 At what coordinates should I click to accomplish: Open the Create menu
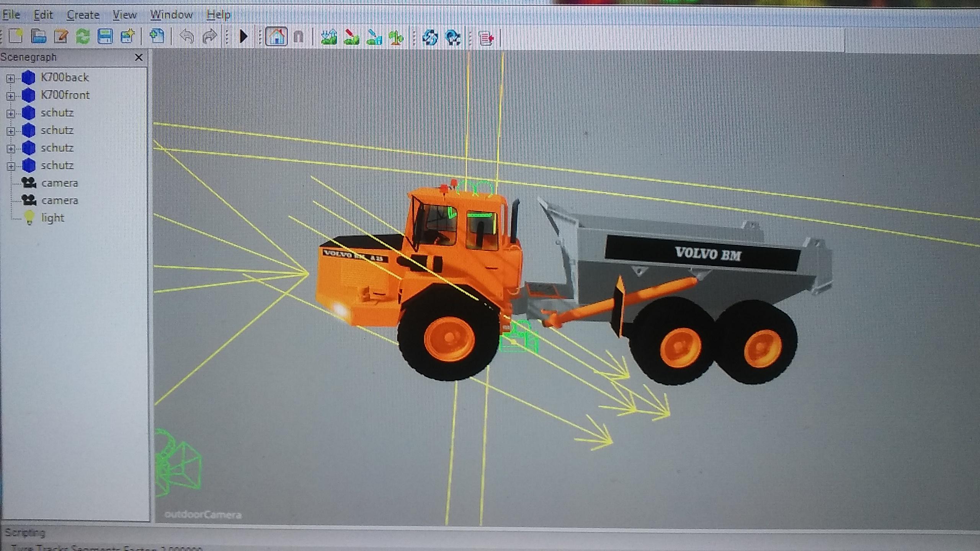tap(83, 15)
